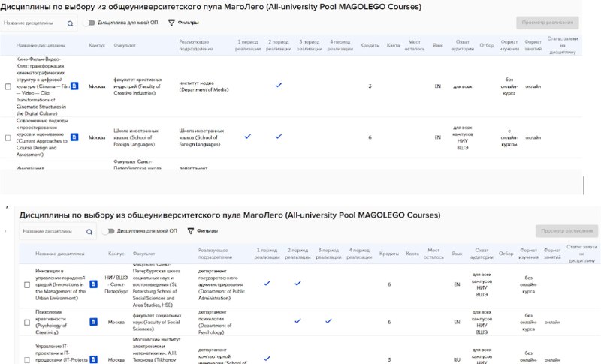Tick the Психология креативности course checkbox

point(27,322)
